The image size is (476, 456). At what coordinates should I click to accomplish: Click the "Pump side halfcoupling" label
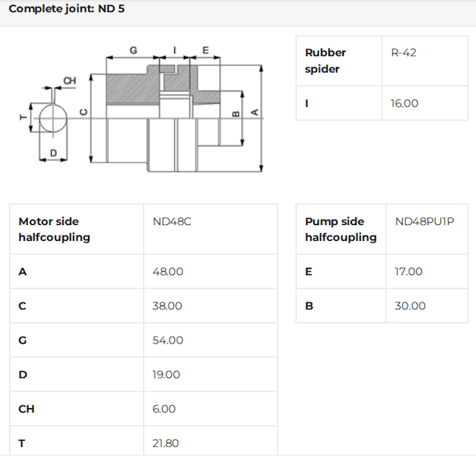tap(341, 230)
